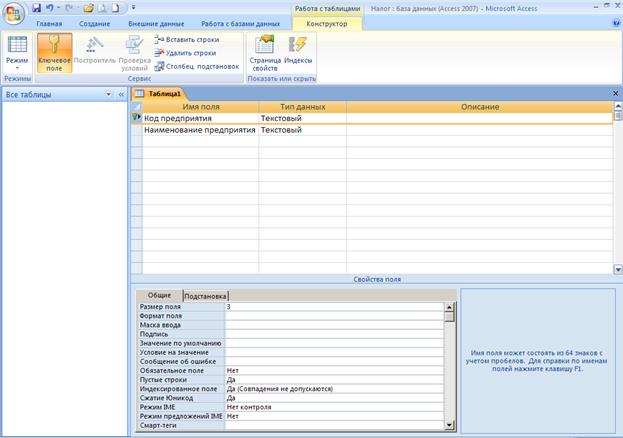This screenshot has width=623, height=438.
Task: Edit the Размер поля value
Action: (x=334, y=307)
